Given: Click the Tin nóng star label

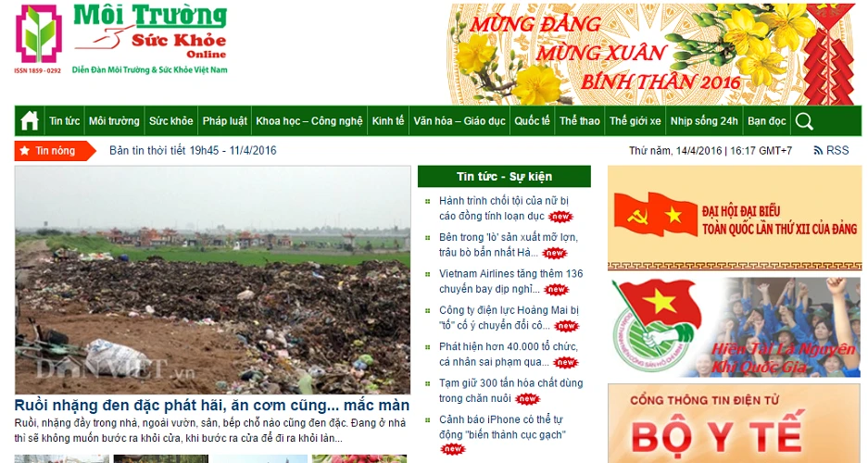Looking at the screenshot, I should 55,150.
